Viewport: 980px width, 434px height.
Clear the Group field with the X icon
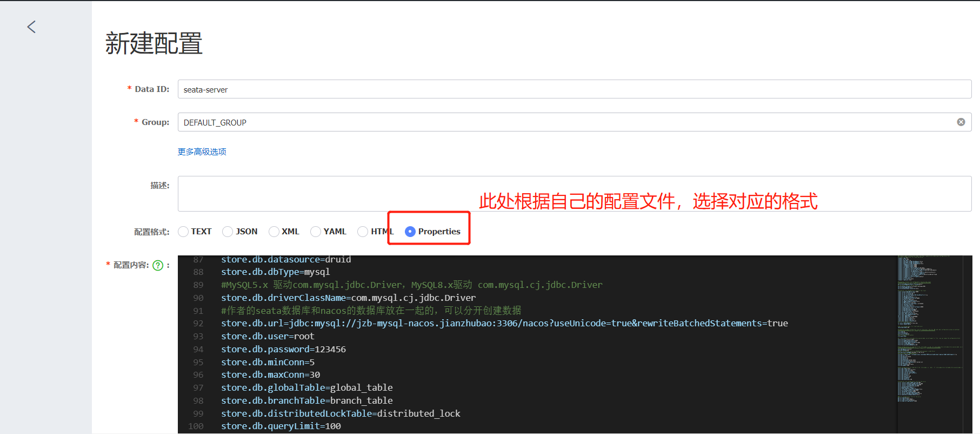961,122
